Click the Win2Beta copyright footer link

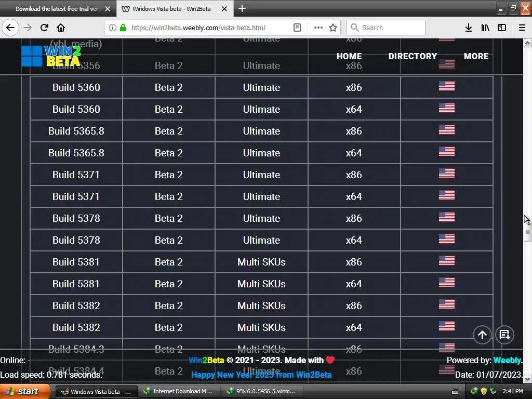(x=206, y=361)
